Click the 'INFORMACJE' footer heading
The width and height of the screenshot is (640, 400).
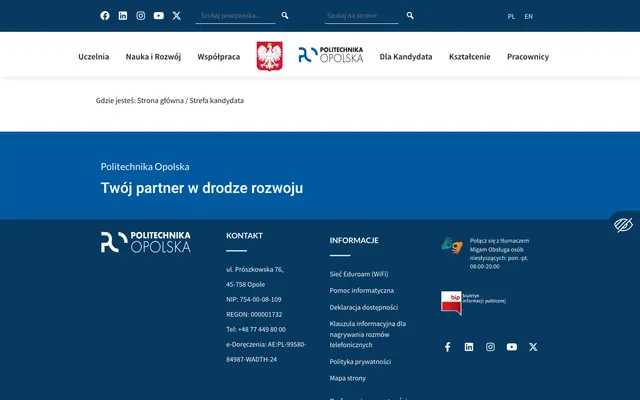tap(354, 240)
